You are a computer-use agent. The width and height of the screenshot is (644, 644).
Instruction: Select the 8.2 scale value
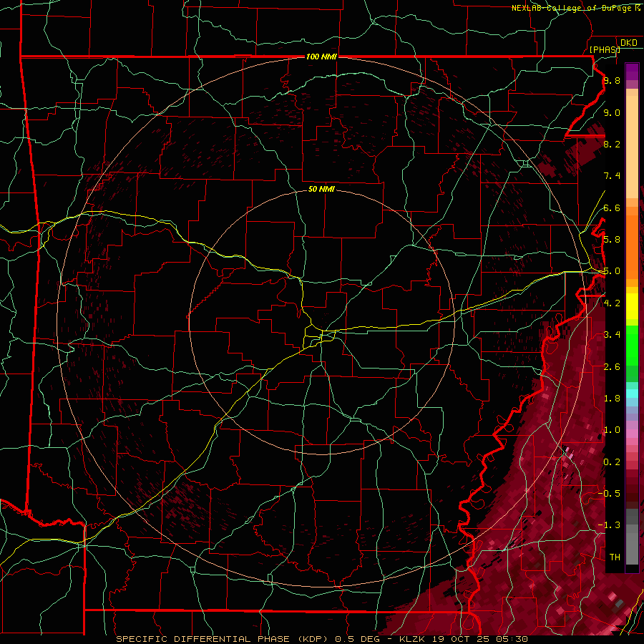(612, 144)
